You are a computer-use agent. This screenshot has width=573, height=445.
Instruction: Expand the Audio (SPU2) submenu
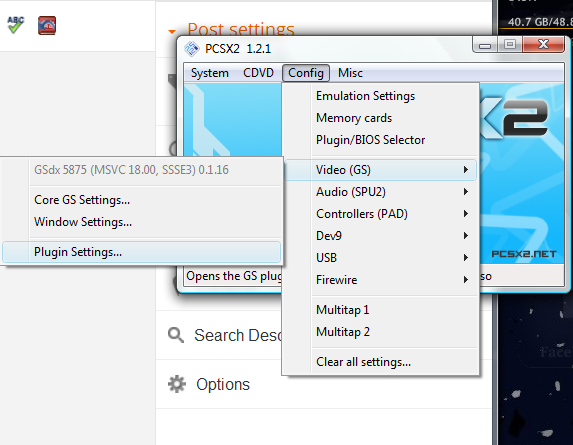coord(380,191)
